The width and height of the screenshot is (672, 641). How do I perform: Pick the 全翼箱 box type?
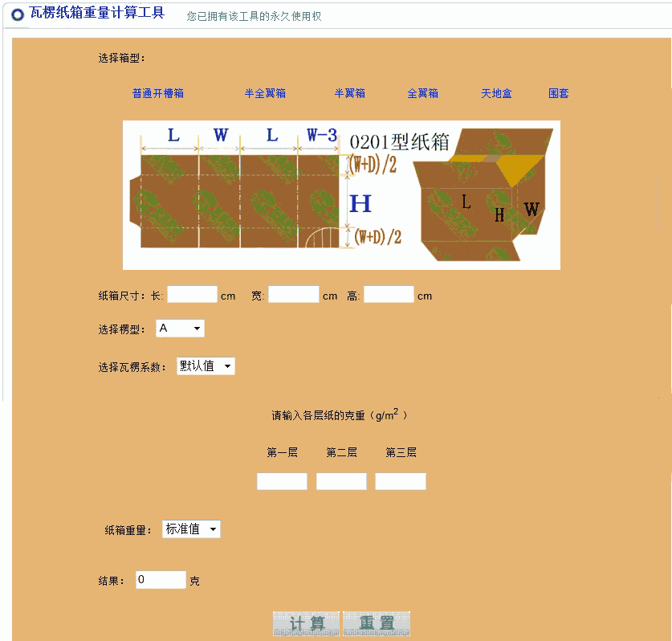[422, 93]
